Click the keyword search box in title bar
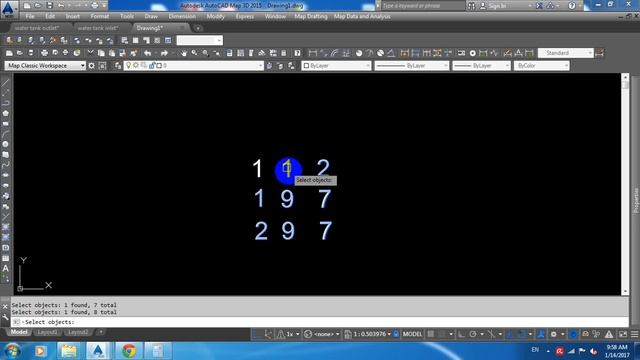The image size is (640, 360). click(423, 6)
